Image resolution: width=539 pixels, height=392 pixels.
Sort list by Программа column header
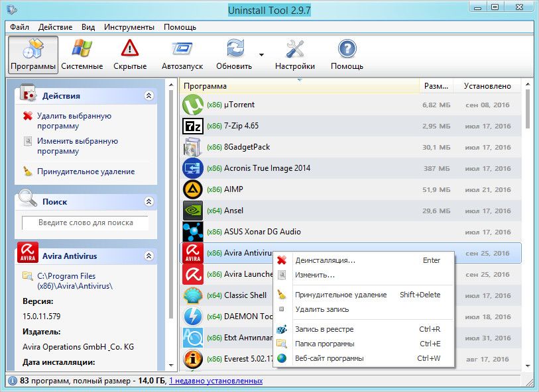(300, 86)
